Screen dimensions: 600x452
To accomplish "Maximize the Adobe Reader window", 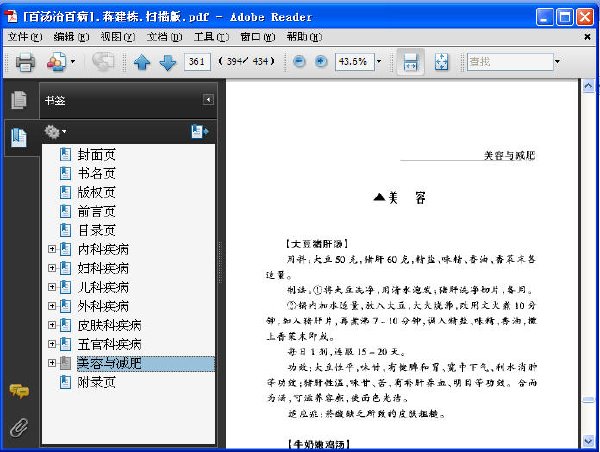I will tap(565, 16).
